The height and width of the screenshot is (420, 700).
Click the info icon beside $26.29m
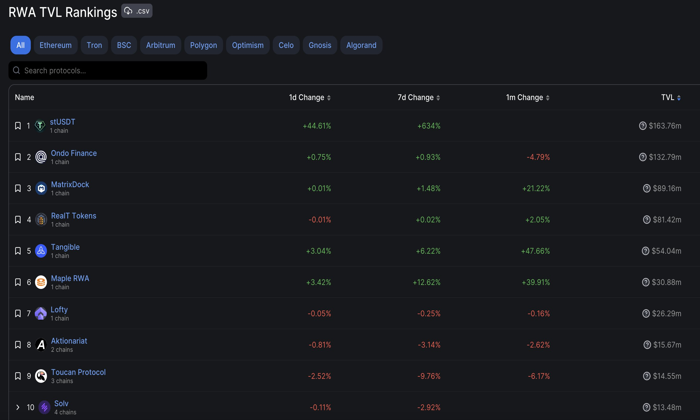tap(646, 313)
